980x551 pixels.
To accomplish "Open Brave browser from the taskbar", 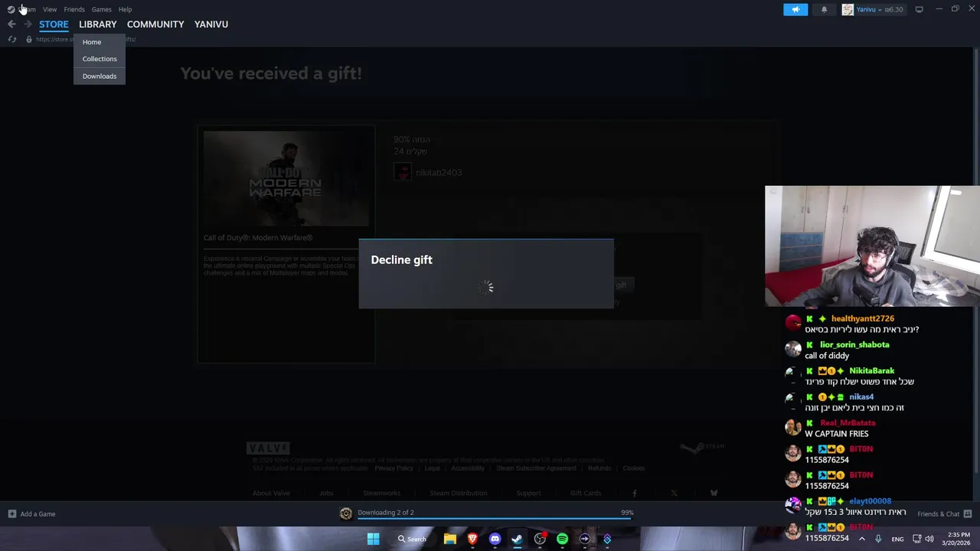I will (472, 539).
